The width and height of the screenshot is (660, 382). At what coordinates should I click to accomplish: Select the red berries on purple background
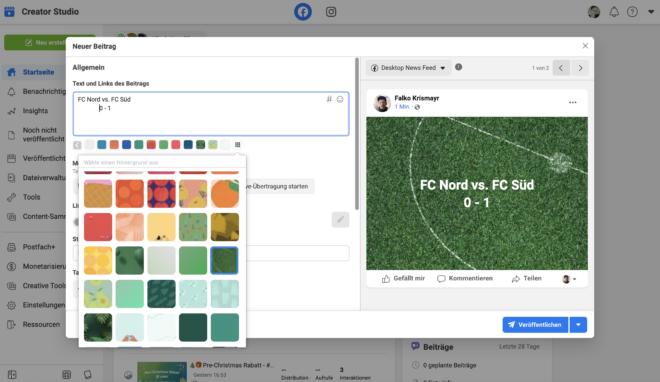tap(161, 194)
